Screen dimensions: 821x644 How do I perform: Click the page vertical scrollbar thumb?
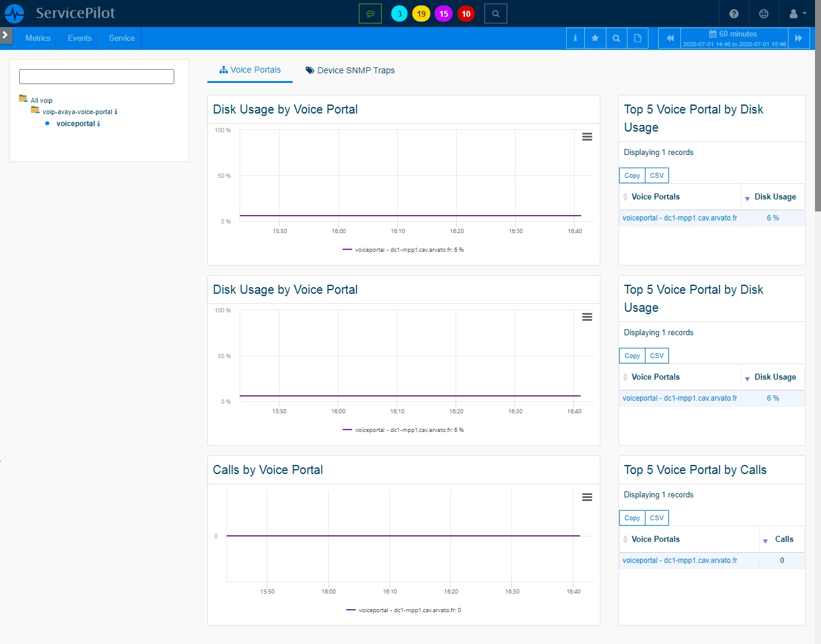coord(818,120)
